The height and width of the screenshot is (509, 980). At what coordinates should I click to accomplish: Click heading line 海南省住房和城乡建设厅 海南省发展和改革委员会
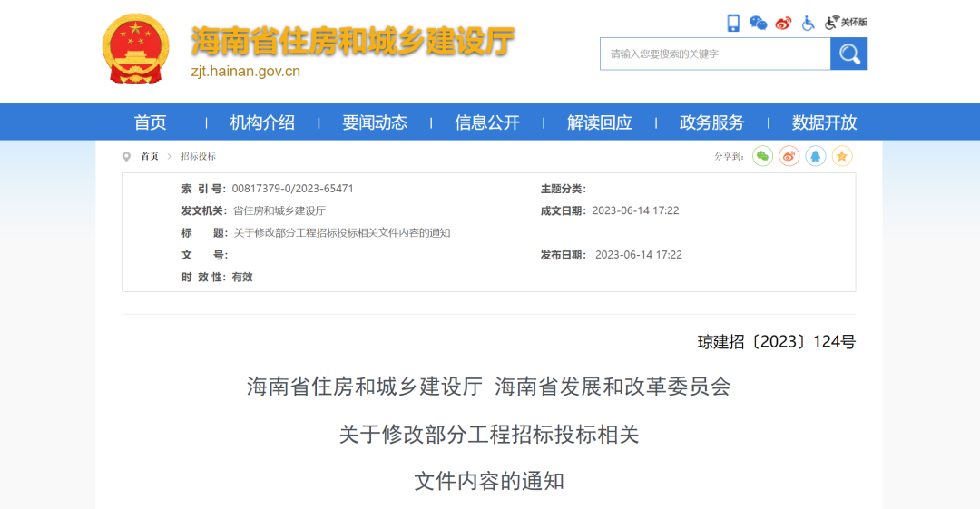click(489, 387)
